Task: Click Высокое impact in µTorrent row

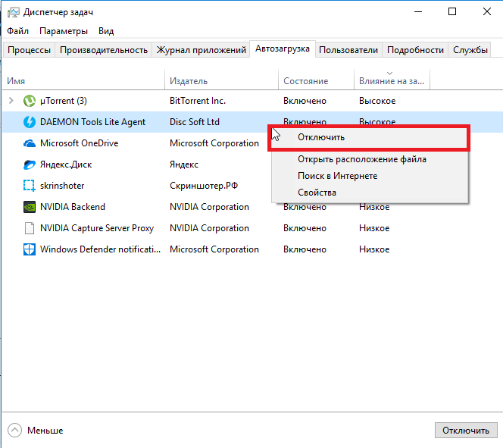Action: point(377,101)
